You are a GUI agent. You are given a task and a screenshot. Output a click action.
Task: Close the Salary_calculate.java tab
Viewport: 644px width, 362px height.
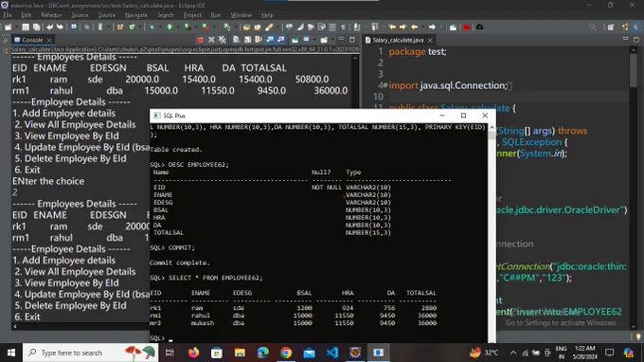[430, 40]
